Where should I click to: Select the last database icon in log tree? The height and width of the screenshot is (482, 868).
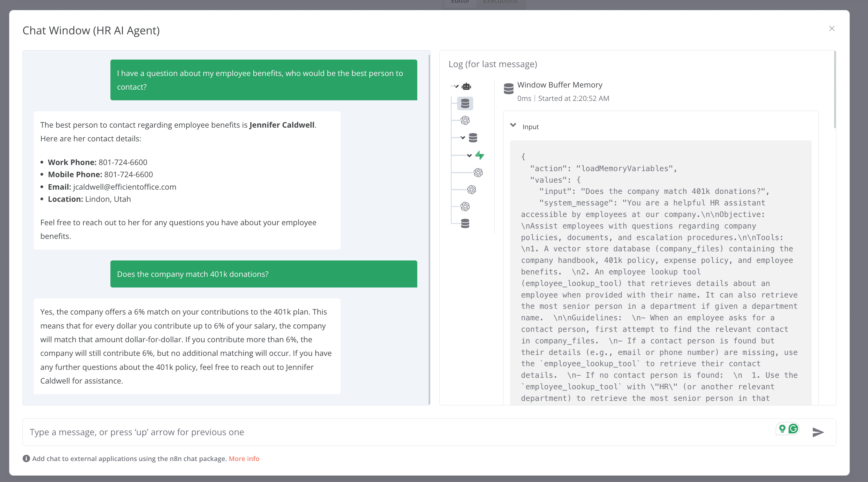(x=465, y=223)
